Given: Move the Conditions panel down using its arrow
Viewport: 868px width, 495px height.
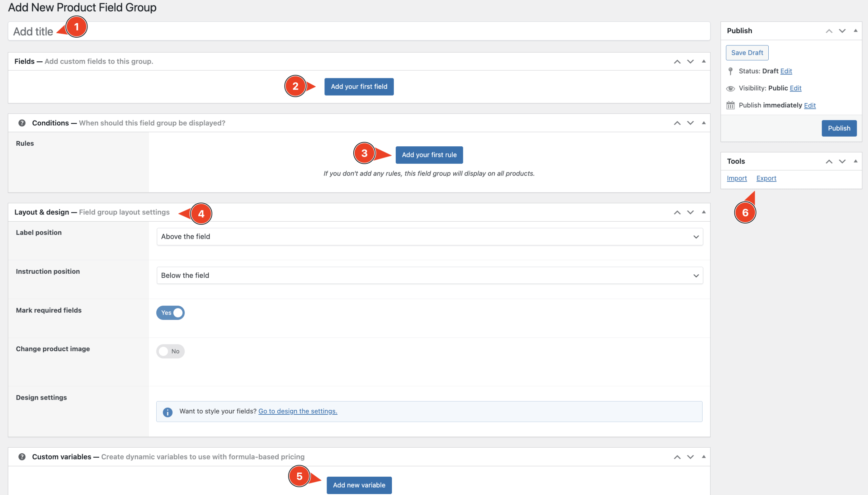Looking at the screenshot, I should coord(690,123).
